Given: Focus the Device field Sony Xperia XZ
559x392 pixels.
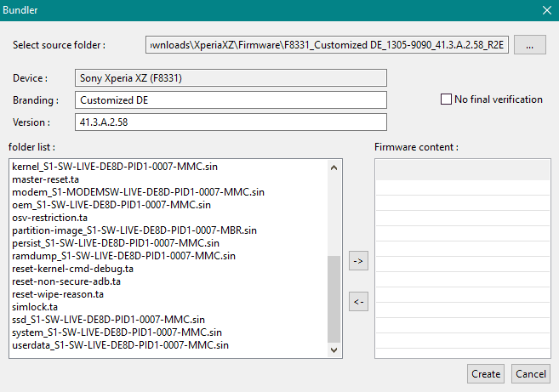Looking at the screenshot, I should click(x=231, y=78).
